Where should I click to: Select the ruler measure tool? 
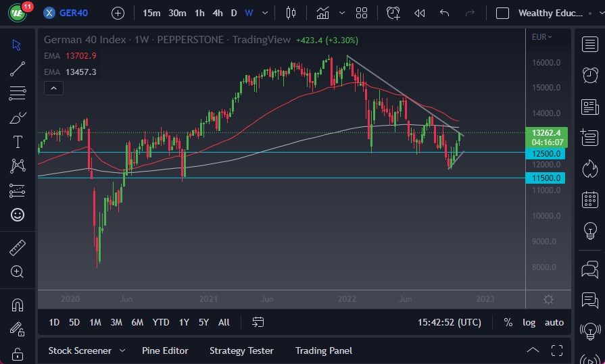(18, 248)
